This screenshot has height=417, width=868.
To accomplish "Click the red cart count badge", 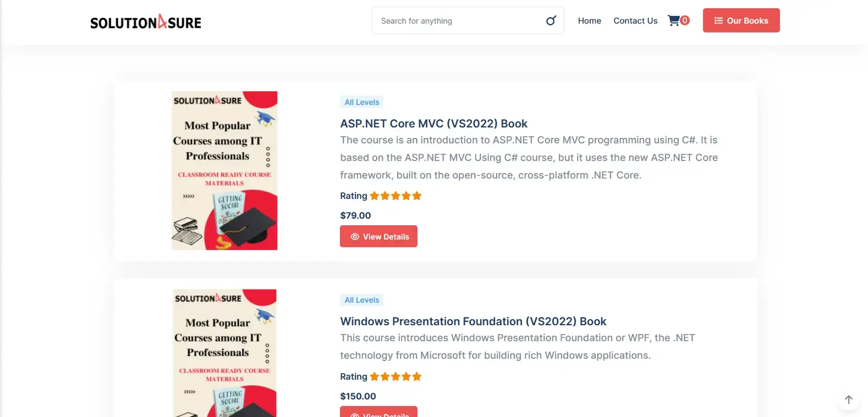I will click(685, 20).
